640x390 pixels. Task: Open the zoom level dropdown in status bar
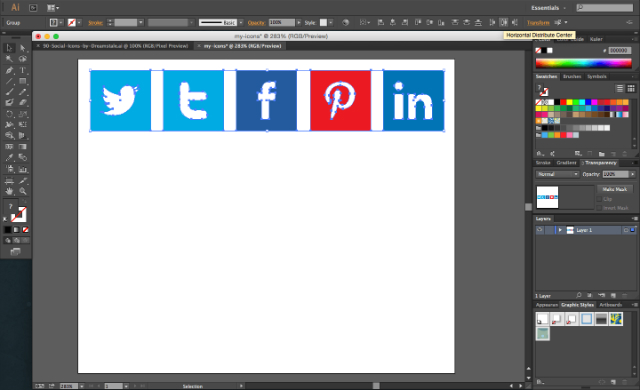pyautogui.click(x=82, y=386)
